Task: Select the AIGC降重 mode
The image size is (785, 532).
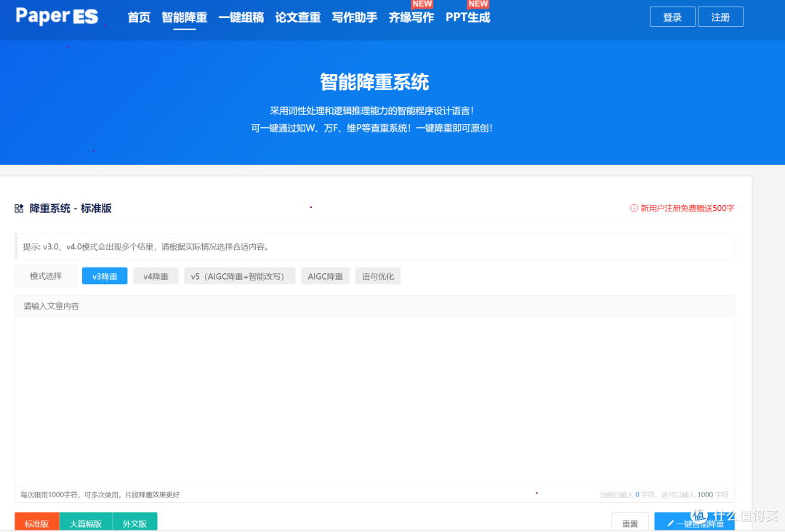Action: pyautogui.click(x=326, y=276)
